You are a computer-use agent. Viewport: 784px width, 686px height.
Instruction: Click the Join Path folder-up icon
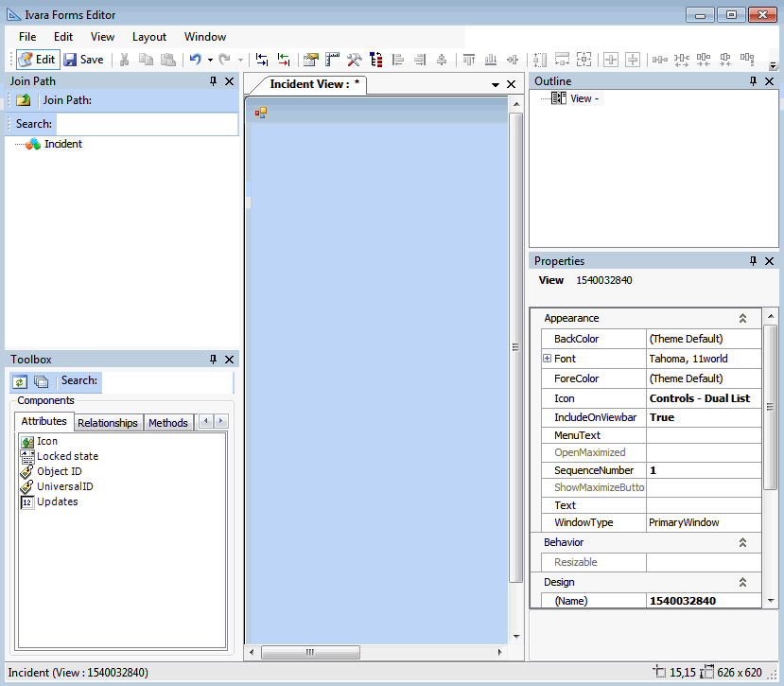(x=24, y=100)
